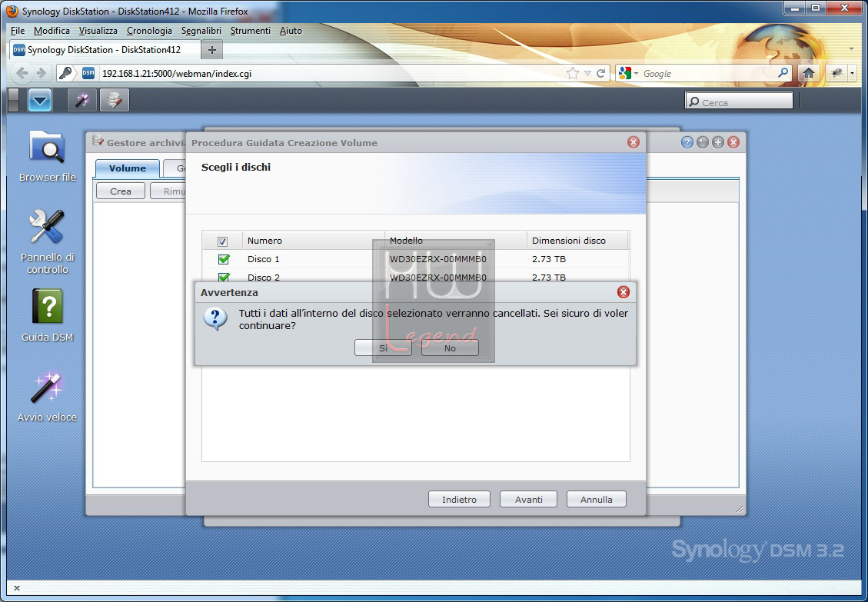
Task: Open the Guida DSM help icon
Action: (x=47, y=315)
